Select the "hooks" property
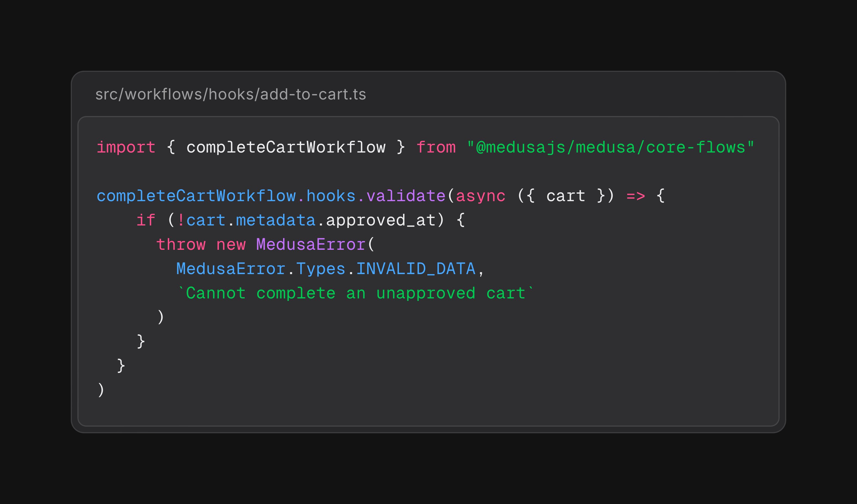Screen dimensions: 857x504 pos(331,196)
